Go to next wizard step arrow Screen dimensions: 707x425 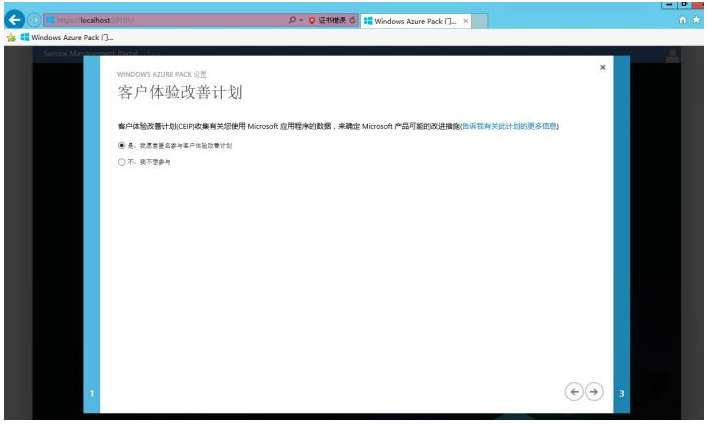click(x=594, y=392)
